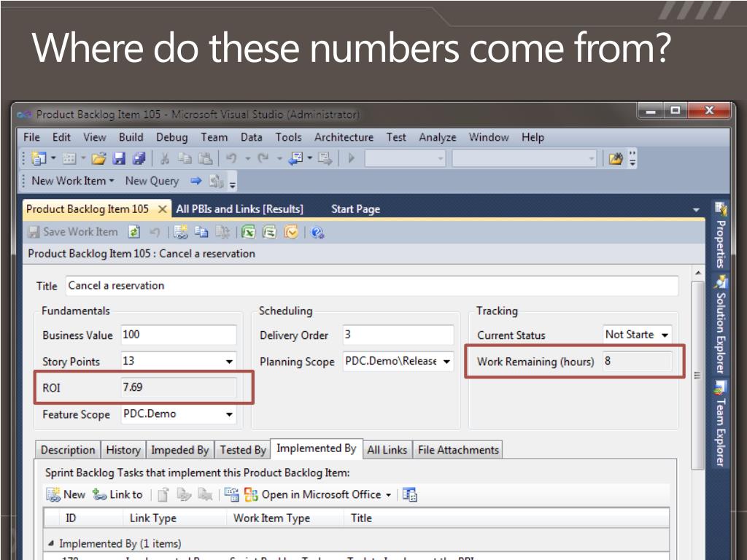
Task: Click the Paste clipboard icon in main toolbar
Action: click(205, 158)
